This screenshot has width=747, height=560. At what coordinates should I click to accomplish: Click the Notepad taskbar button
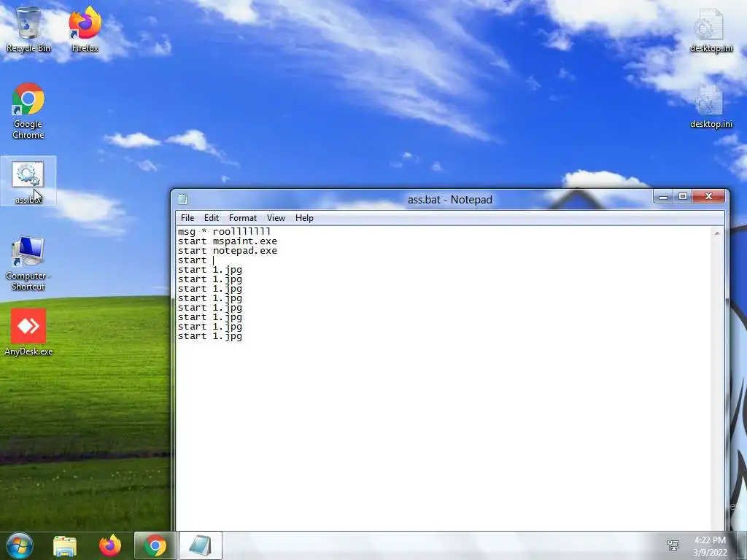tap(200, 545)
